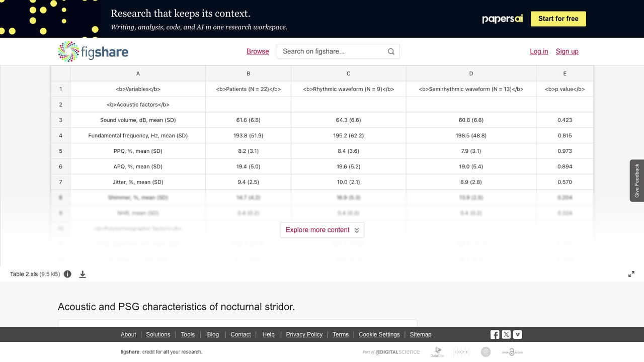Open the Give Feedback side tab

pyautogui.click(x=637, y=180)
